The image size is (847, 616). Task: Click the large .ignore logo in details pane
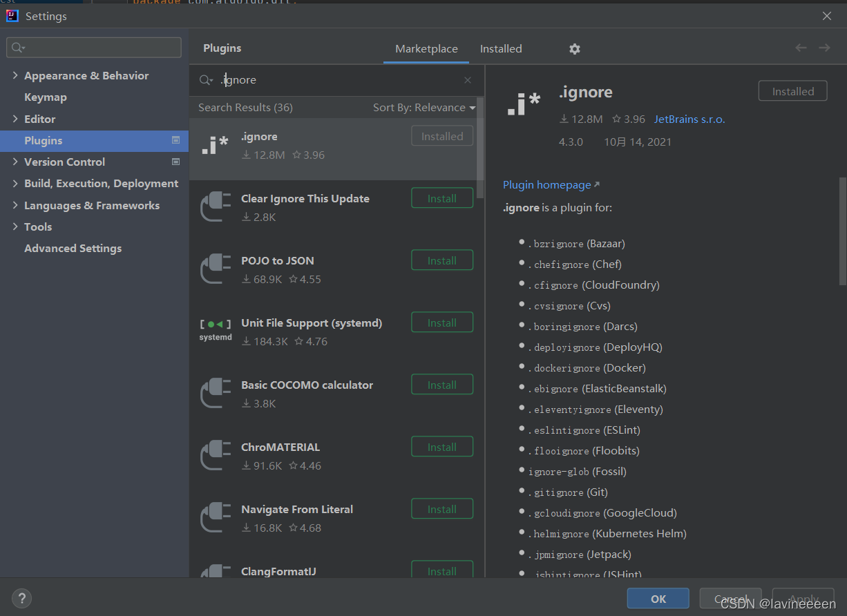524,105
